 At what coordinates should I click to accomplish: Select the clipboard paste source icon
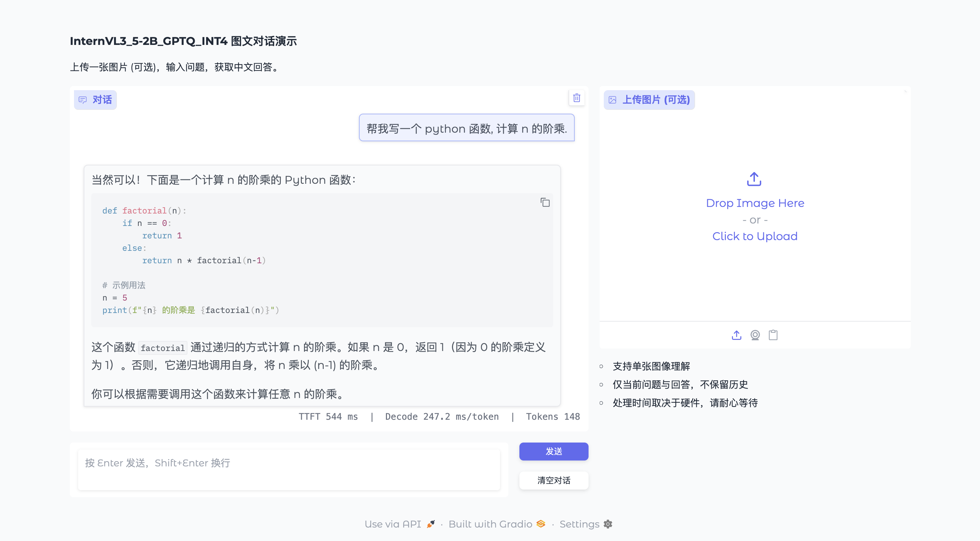pos(773,335)
